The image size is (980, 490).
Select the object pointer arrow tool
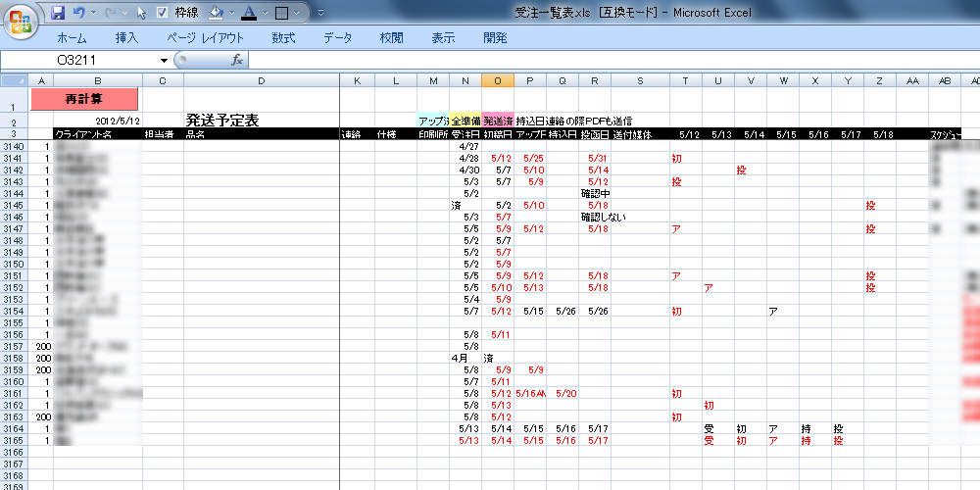pyautogui.click(x=142, y=14)
